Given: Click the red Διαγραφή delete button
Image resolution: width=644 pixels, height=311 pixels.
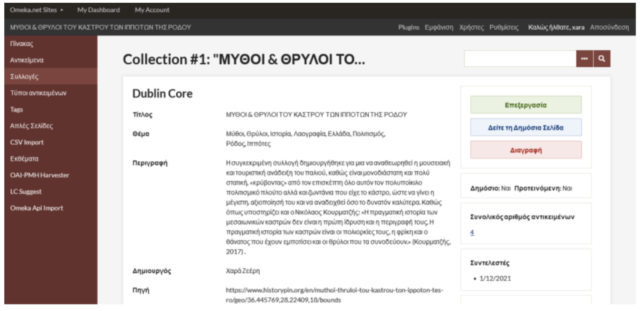Looking at the screenshot, I should click(525, 150).
